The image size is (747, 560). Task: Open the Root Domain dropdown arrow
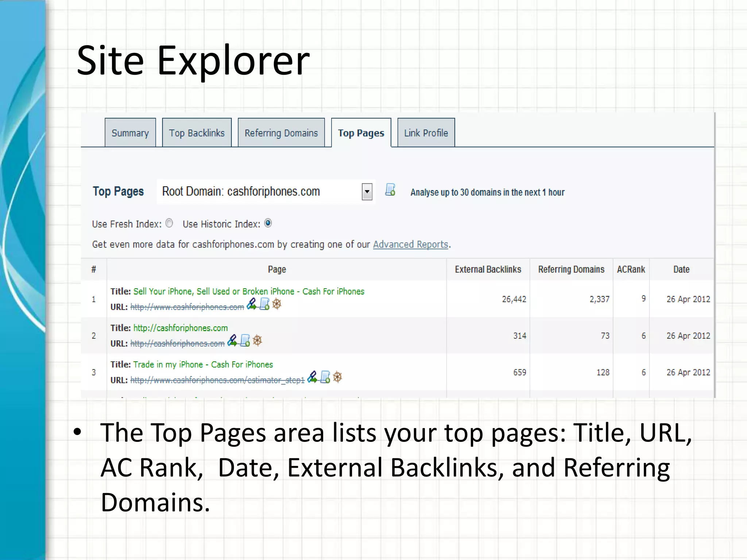[367, 192]
